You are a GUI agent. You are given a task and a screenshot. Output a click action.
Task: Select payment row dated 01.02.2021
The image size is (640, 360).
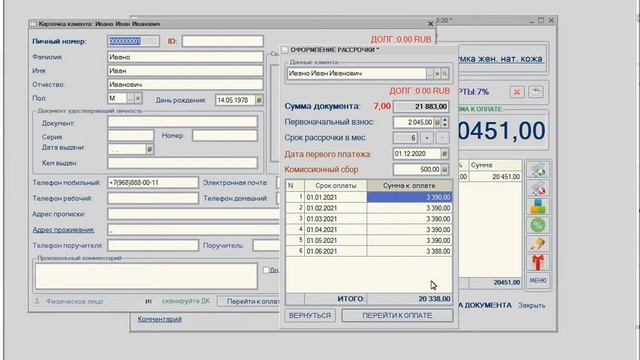pos(369,208)
